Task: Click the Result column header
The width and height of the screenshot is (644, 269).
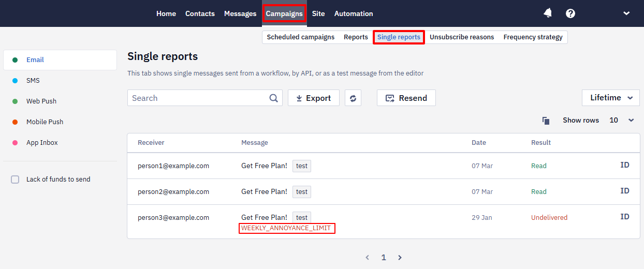Action: (541, 143)
